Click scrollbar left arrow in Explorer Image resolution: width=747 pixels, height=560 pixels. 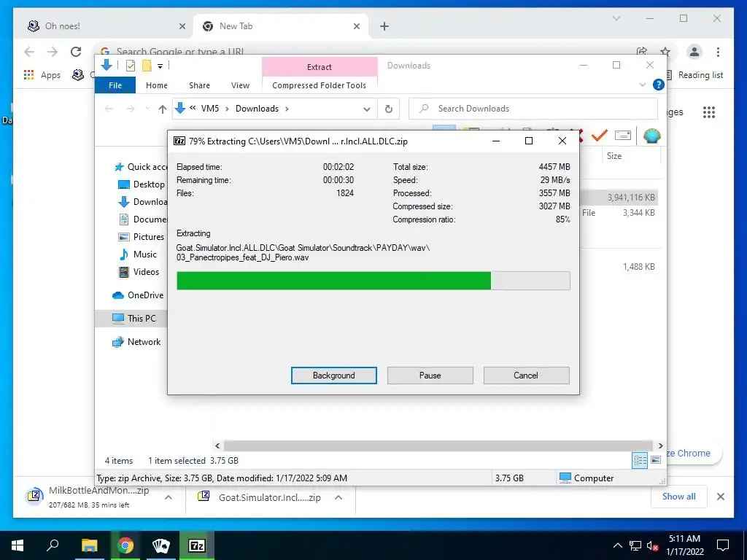coord(217,446)
